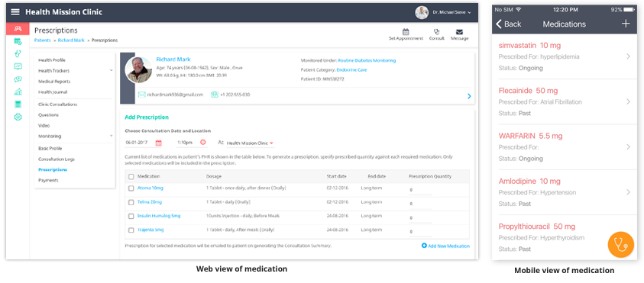This screenshot has width=644, height=283.
Task: Tap the plus icon in mobile Medications header
Action: coord(626,24)
